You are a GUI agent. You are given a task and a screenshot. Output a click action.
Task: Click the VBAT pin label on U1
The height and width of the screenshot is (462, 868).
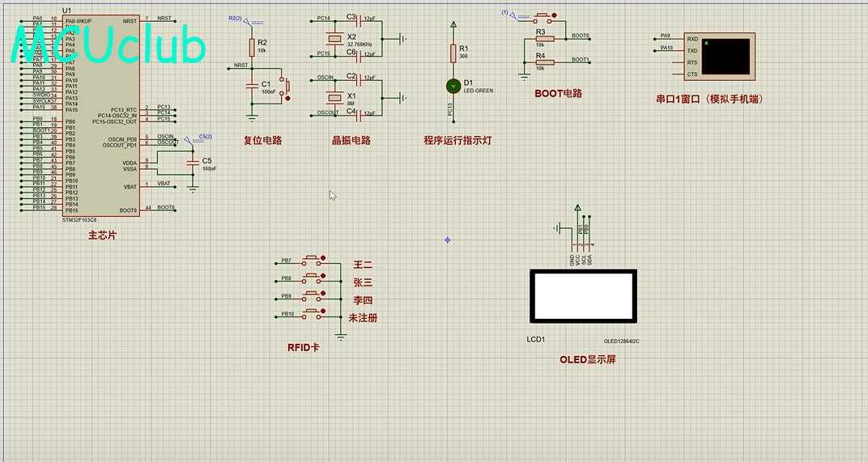130,187
